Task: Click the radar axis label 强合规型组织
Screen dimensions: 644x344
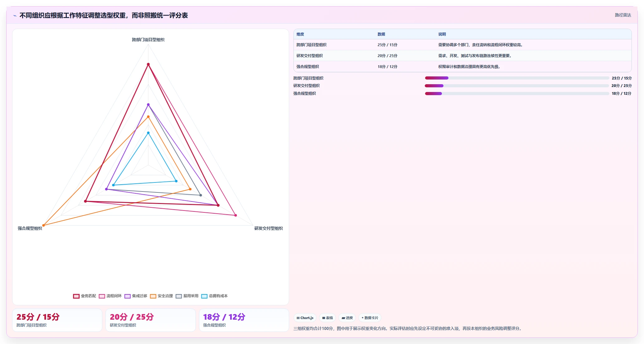Action: point(30,228)
